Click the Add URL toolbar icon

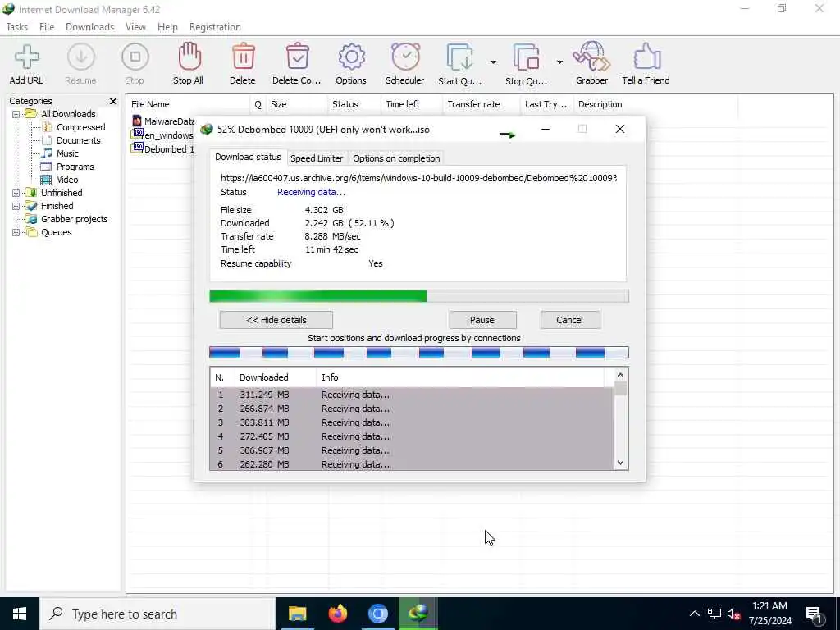pos(26,57)
